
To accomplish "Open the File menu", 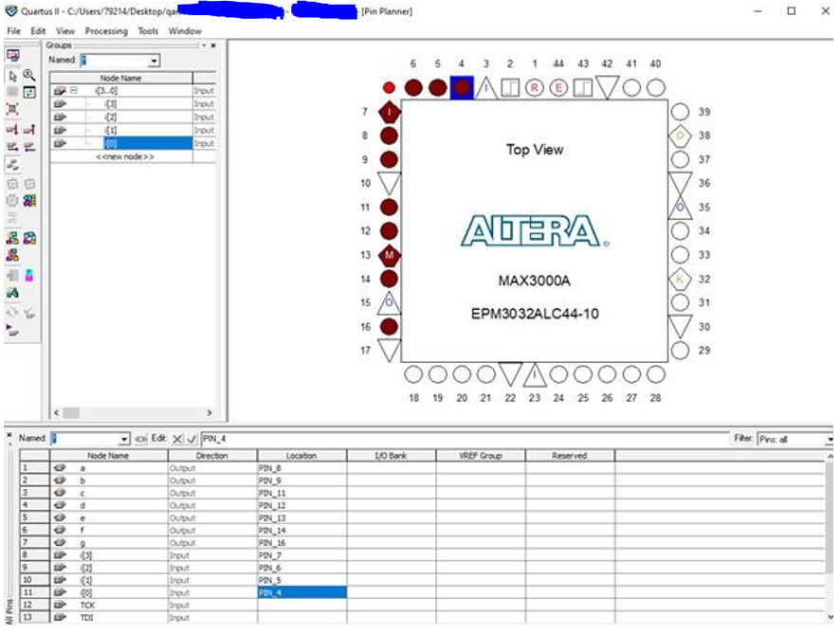I will click(x=13, y=31).
